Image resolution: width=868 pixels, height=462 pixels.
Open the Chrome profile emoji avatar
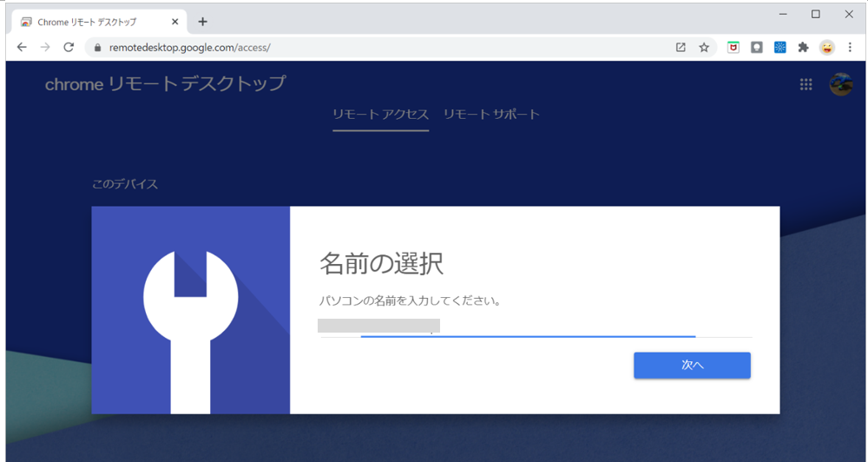click(827, 48)
